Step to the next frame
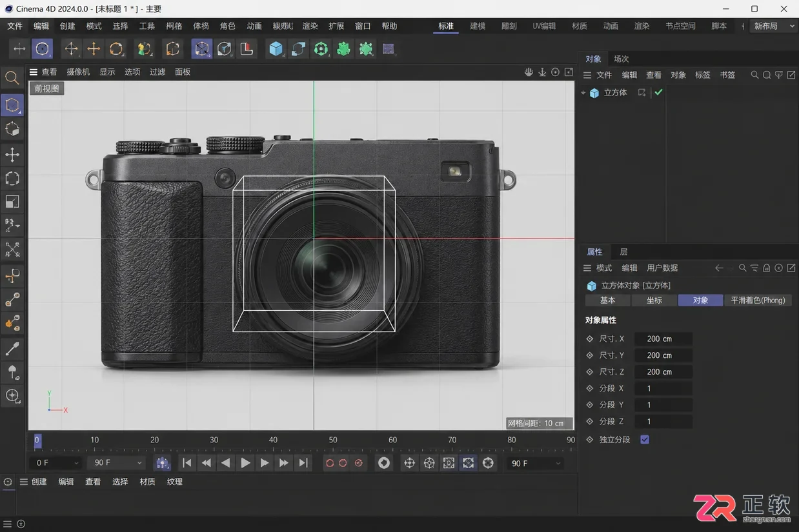 coord(265,463)
